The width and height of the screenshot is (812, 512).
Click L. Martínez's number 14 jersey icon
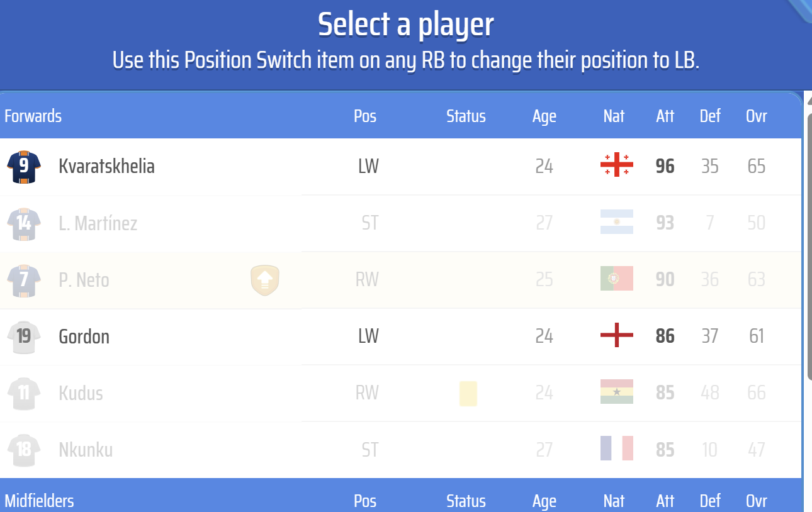coord(24,223)
